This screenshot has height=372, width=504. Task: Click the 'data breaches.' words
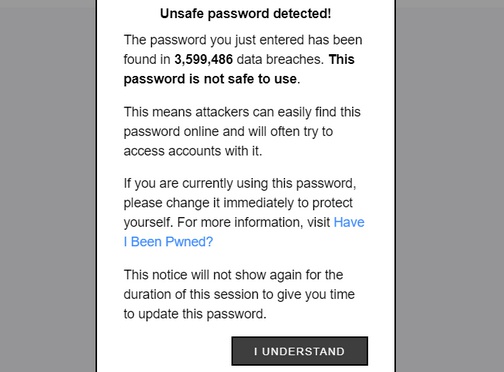pos(280,59)
